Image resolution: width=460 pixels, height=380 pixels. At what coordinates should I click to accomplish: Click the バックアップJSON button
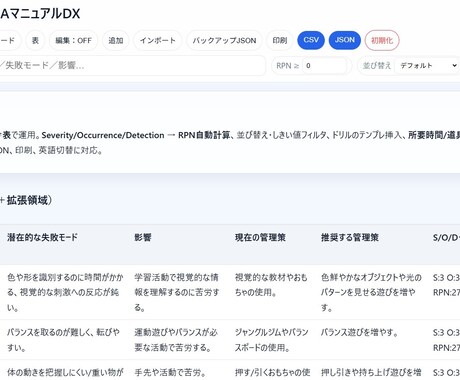click(x=224, y=40)
